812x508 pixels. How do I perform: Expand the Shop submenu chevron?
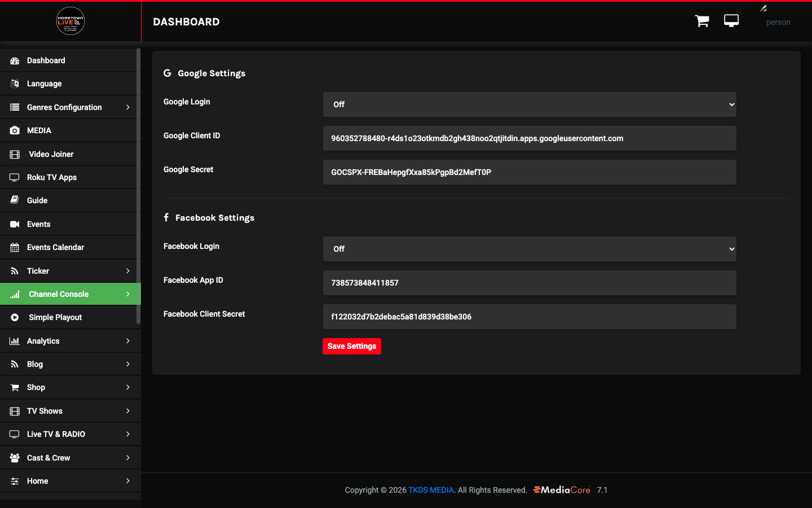[x=128, y=387]
